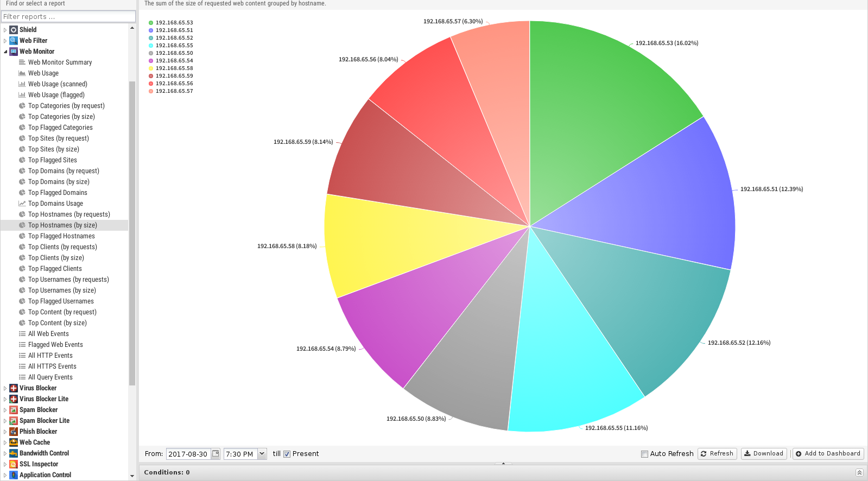The image size is (868, 481).
Task: Uncheck the Present checkbox
Action: [x=287, y=454]
